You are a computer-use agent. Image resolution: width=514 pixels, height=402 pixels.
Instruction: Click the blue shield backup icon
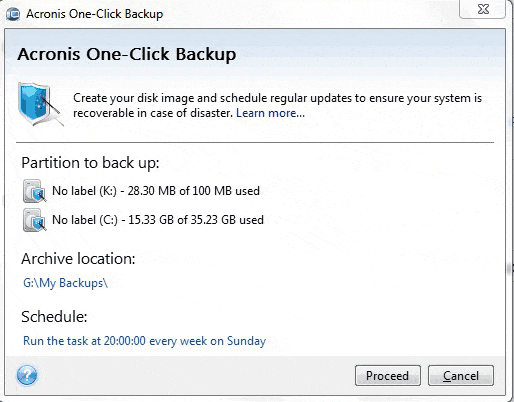[x=40, y=104]
